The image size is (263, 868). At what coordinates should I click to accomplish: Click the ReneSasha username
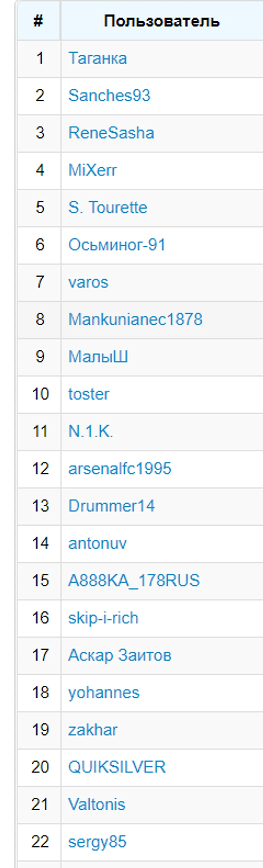pos(111,133)
